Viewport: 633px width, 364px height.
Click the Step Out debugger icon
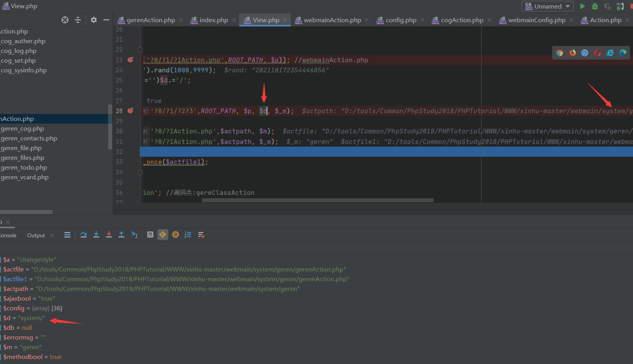pos(121,234)
